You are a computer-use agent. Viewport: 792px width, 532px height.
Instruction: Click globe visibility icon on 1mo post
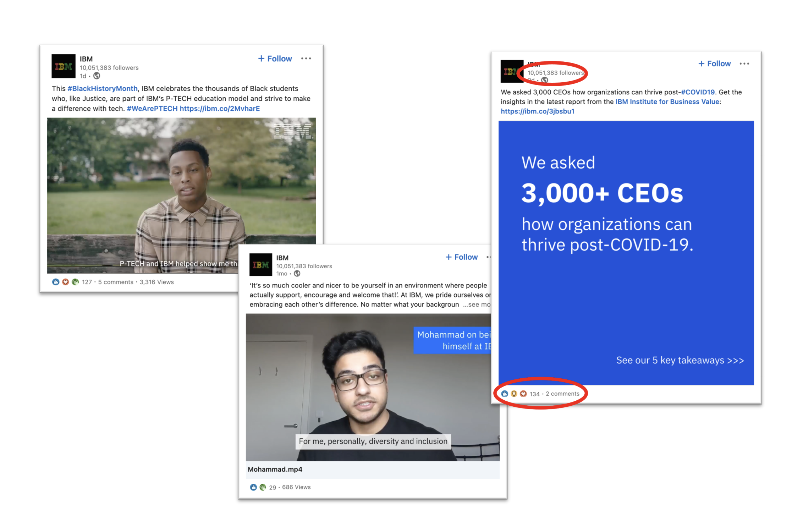coord(297,274)
